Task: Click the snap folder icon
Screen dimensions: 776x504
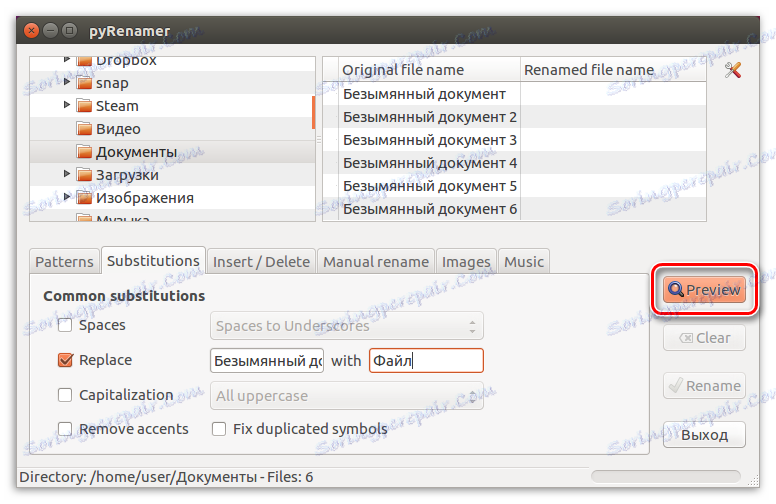Action: [84, 83]
